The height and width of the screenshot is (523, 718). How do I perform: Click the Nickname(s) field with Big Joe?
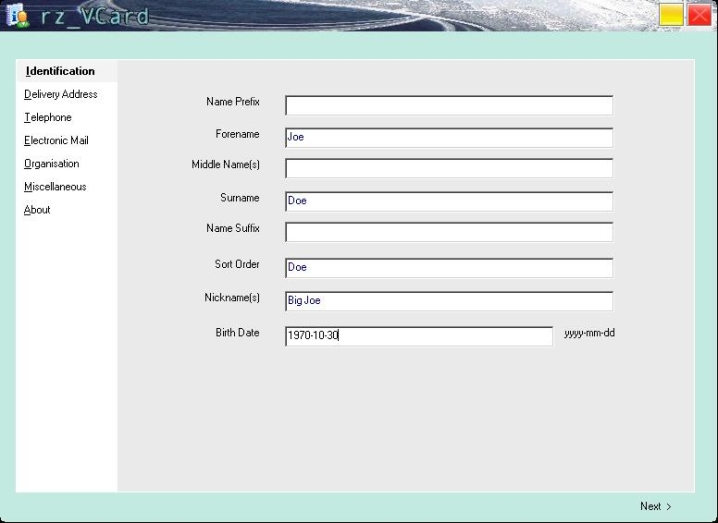click(x=448, y=301)
